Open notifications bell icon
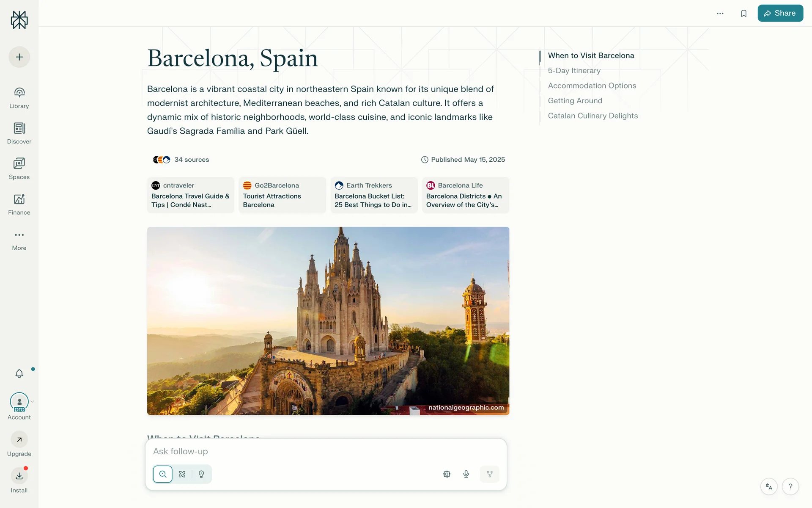 (19, 373)
